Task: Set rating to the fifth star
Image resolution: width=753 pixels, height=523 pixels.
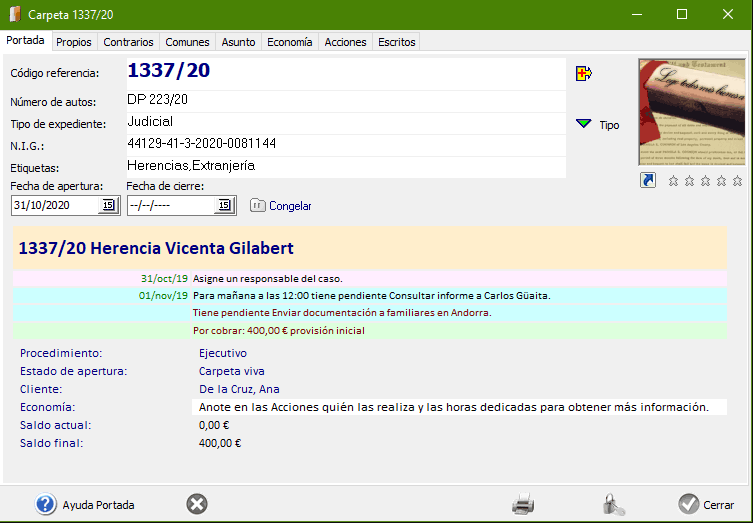Action: (737, 181)
